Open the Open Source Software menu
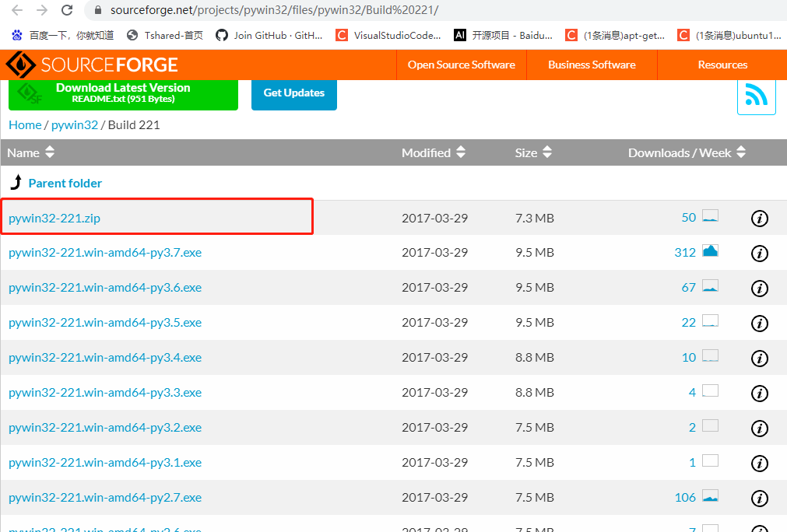Screen dimensions: 787x532 coord(461,65)
